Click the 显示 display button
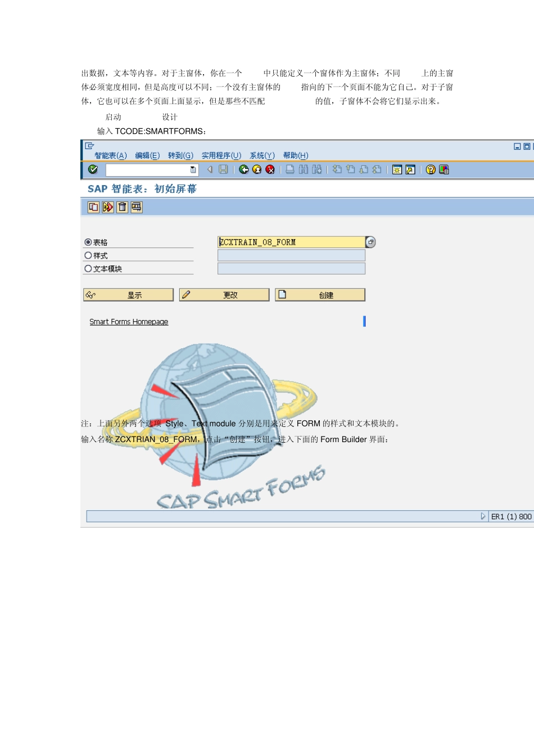The width and height of the screenshot is (534, 756). pos(128,295)
